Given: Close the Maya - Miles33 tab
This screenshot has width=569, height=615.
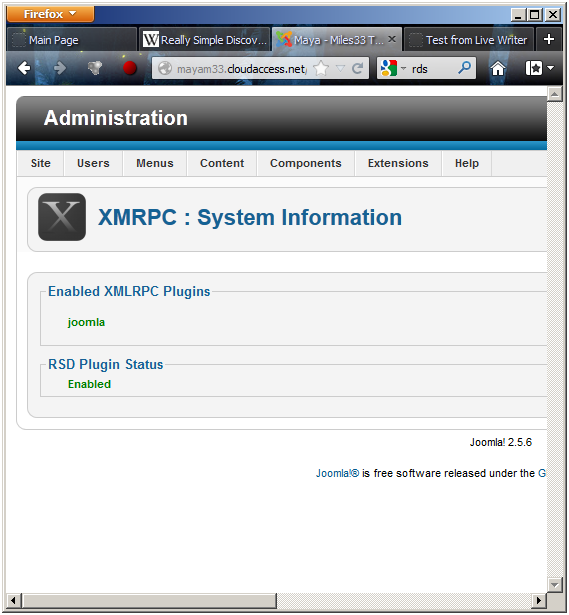Looking at the screenshot, I should coord(392,39).
